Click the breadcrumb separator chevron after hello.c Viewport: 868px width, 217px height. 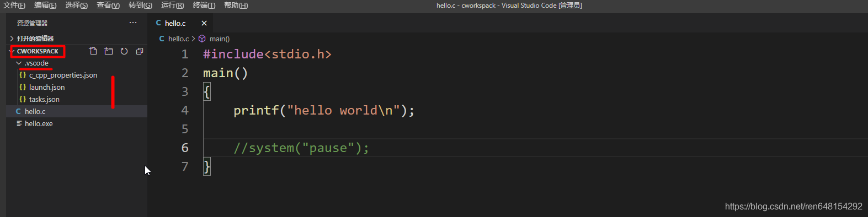[x=194, y=39]
